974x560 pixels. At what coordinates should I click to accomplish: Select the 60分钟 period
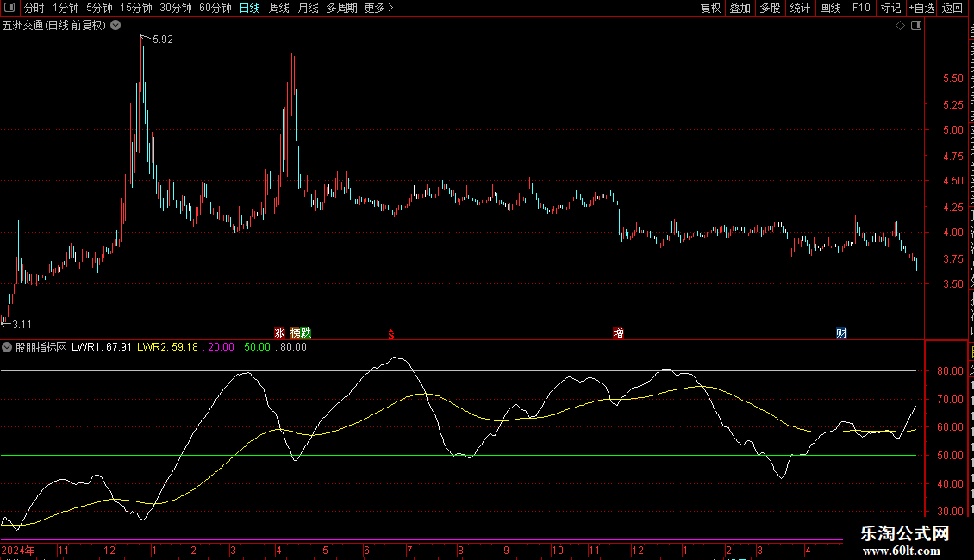(215, 8)
